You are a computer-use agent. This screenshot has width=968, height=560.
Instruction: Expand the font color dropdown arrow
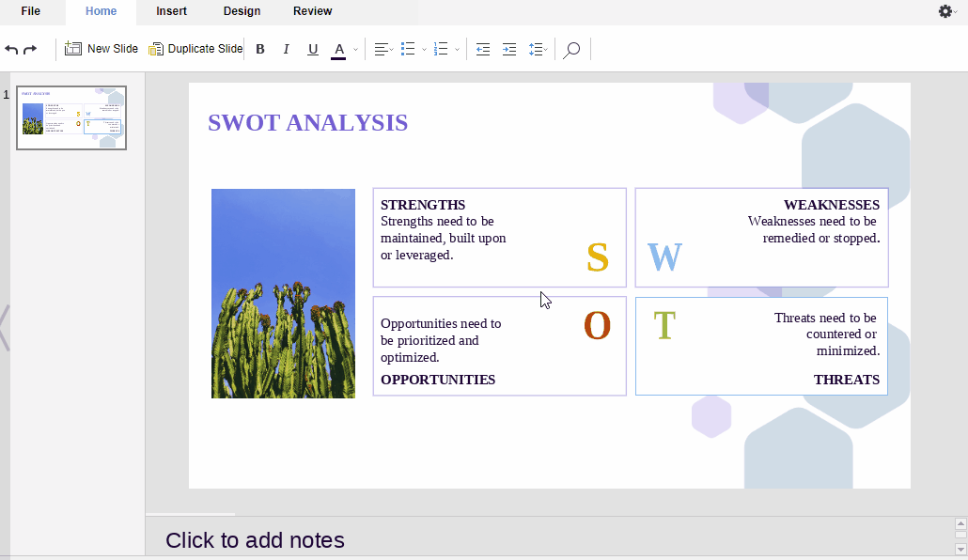click(355, 50)
